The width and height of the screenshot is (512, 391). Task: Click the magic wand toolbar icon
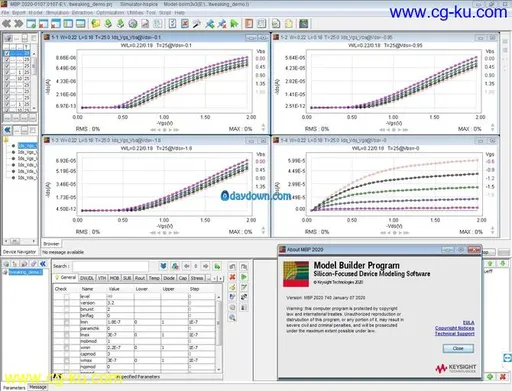(x=197, y=23)
